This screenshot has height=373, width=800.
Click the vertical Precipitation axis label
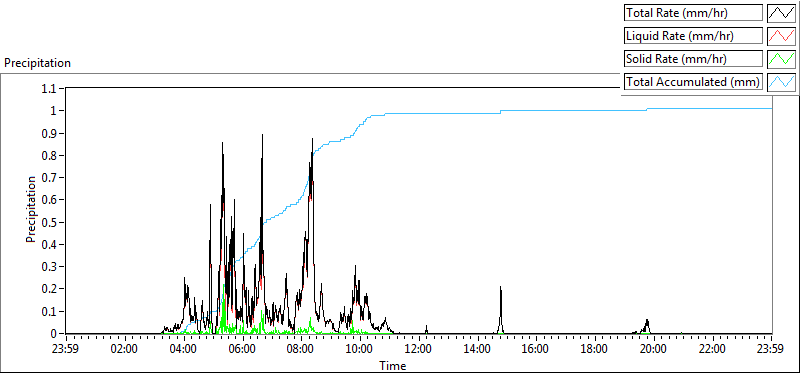pos(31,209)
